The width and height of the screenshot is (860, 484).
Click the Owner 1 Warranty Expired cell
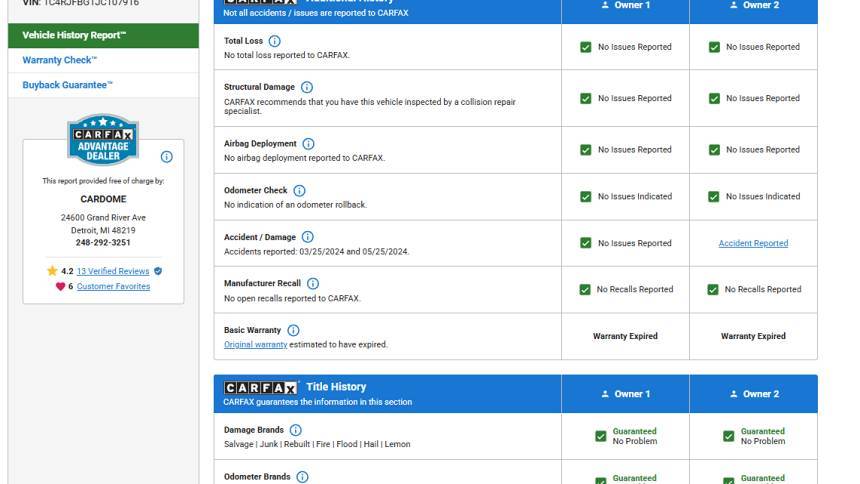point(625,336)
